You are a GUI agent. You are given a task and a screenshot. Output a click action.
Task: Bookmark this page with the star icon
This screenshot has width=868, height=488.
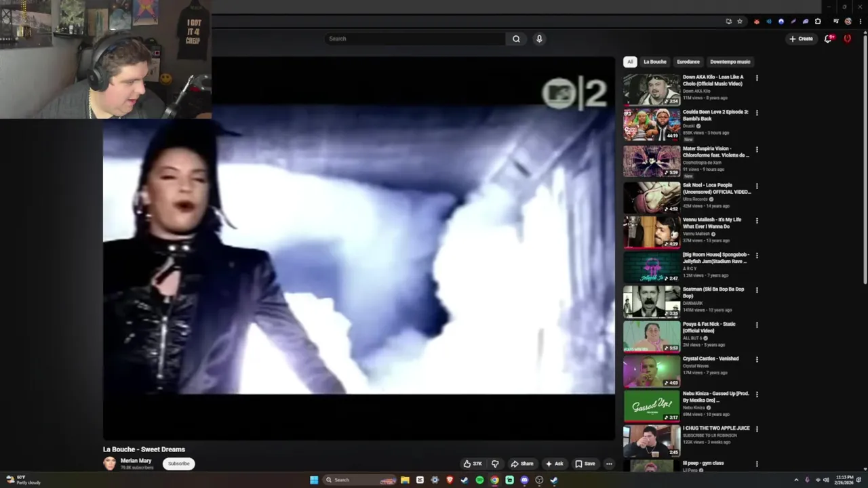(740, 21)
